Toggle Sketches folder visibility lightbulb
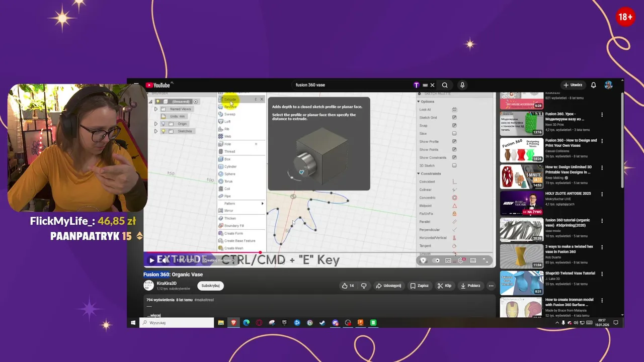The height and width of the screenshot is (362, 644). point(163,131)
